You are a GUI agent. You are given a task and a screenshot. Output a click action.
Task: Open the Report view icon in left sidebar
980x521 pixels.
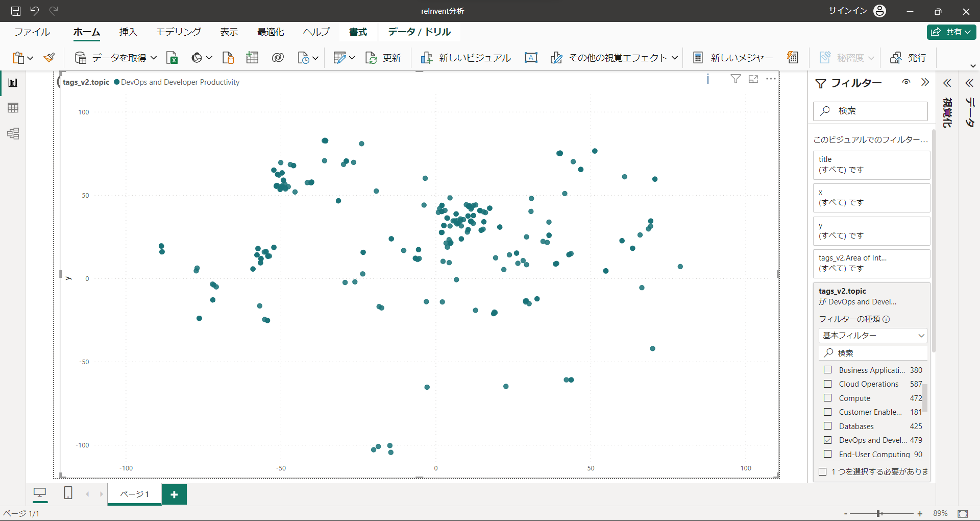(13, 83)
